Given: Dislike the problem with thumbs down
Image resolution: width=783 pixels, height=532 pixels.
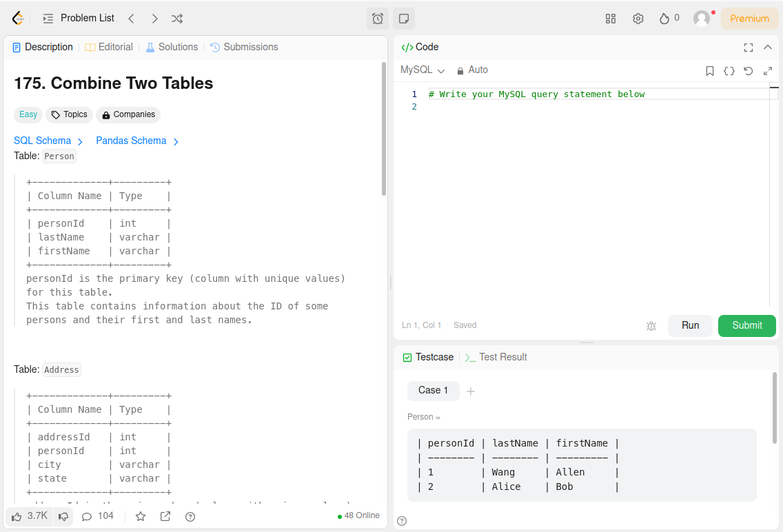Looking at the screenshot, I should pos(63,516).
